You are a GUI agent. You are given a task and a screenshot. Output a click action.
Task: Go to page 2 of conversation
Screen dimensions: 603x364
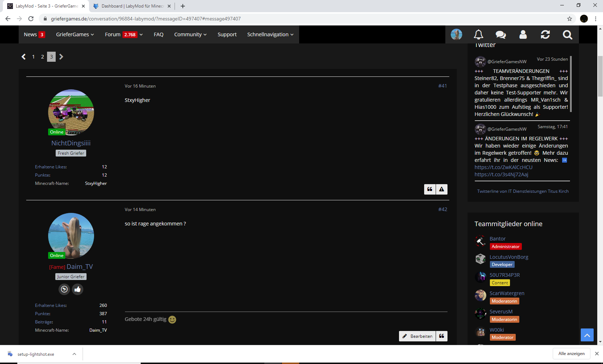pos(42,57)
